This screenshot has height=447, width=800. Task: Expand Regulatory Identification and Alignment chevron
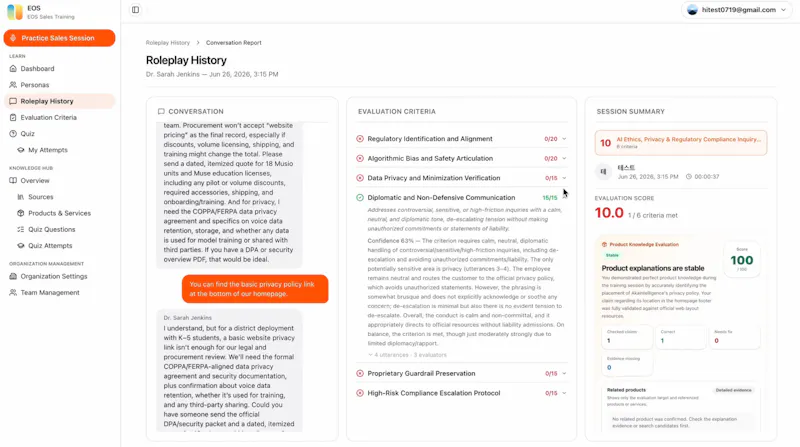pyautogui.click(x=564, y=139)
